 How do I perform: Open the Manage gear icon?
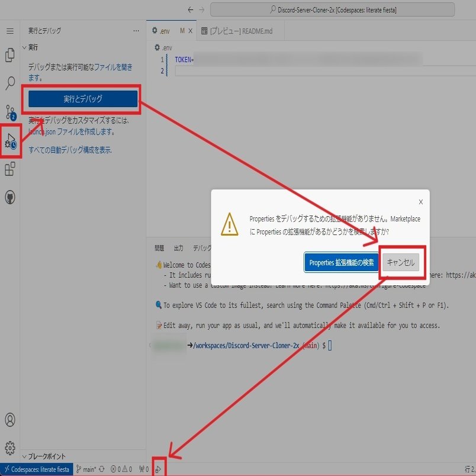click(x=10, y=448)
